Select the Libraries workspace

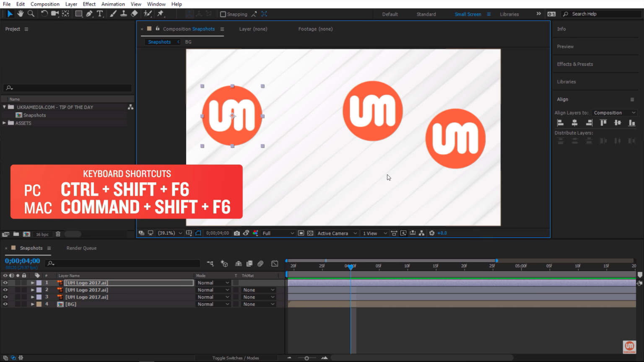[x=509, y=14]
